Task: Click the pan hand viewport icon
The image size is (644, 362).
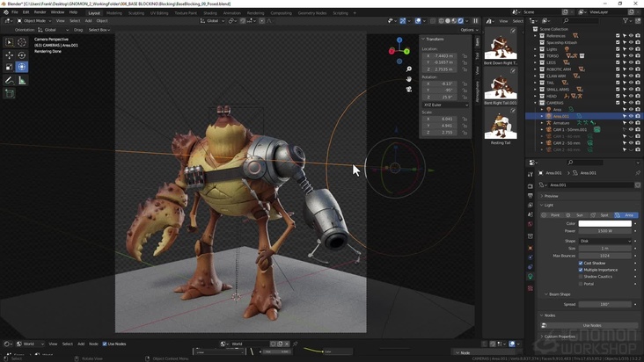Action: point(409,79)
